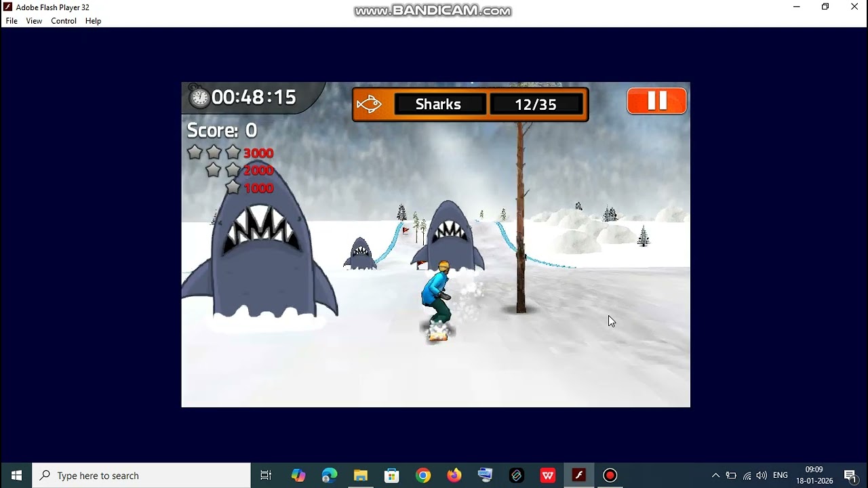Viewport: 868px width, 488px height.
Task: Click the 00:48:15 timer readout
Action: (x=254, y=97)
